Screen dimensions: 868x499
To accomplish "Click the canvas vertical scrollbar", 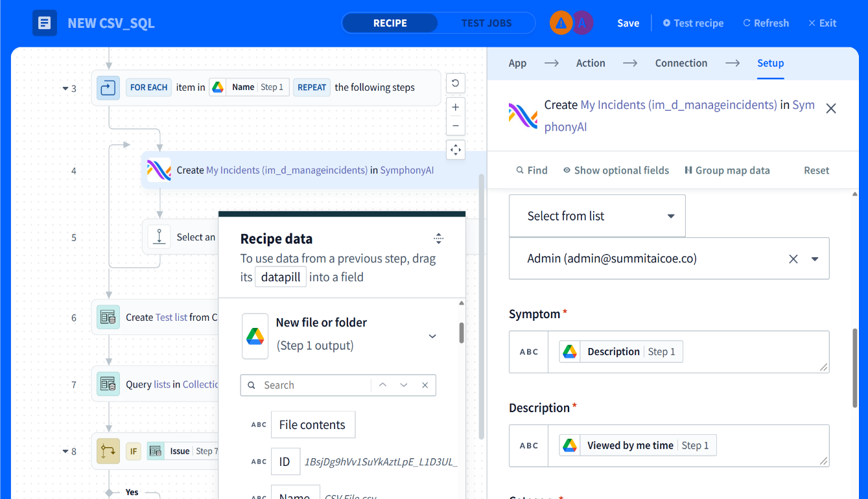I will (x=482, y=306).
